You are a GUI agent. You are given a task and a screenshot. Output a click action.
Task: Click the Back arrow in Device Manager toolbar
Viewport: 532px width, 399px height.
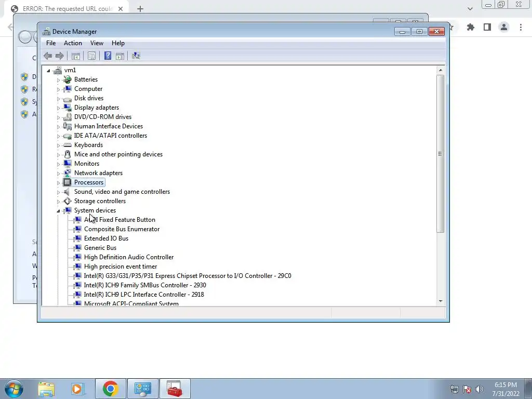click(48, 56)
